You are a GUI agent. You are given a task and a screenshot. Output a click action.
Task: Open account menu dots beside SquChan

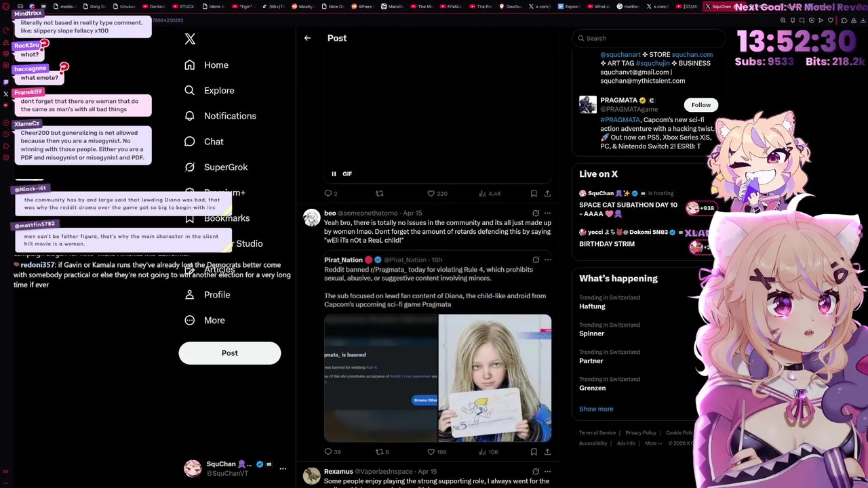point(283,468)
